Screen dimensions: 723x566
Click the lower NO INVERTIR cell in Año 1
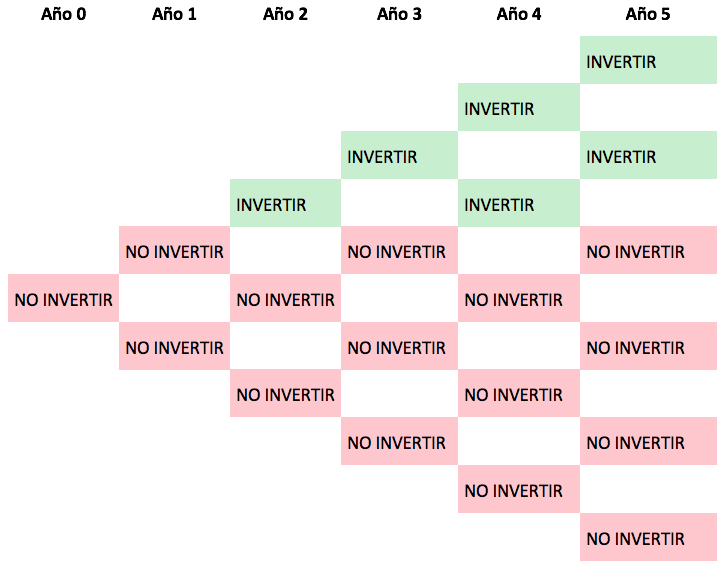(x=174, y=346)
